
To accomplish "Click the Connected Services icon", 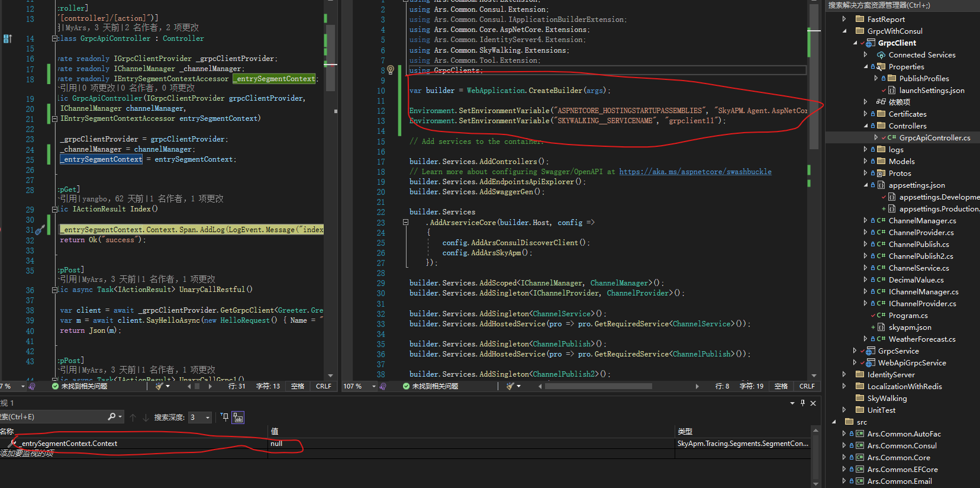I will tap(881, 54).
